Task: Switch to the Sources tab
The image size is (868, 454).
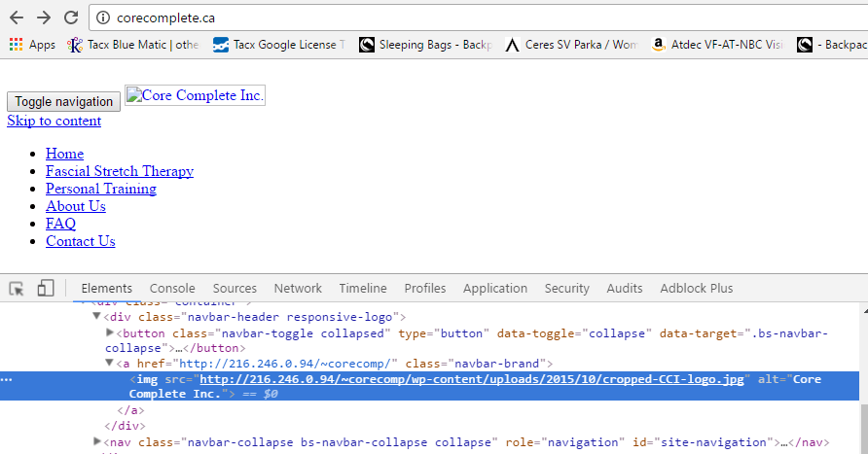Action: (235, 288)
